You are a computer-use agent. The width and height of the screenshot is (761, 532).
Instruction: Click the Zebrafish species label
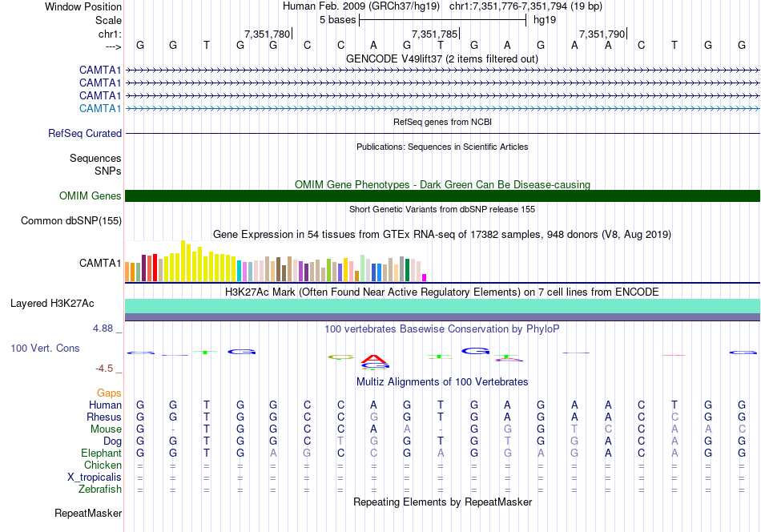[100, 490]
